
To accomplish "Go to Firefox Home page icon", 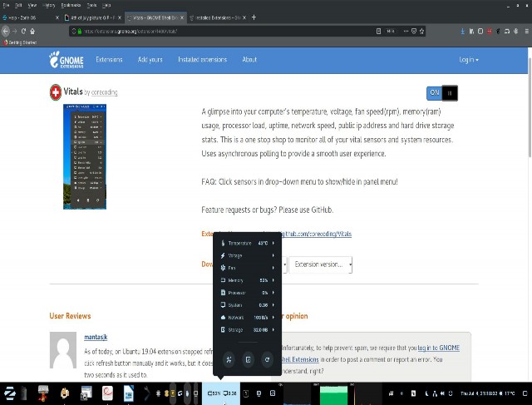I will point(32,32).
